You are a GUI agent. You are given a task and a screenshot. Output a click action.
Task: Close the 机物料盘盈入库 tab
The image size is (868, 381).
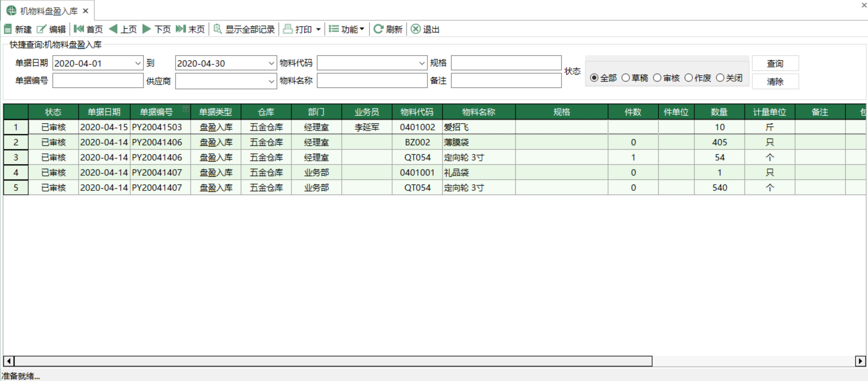click(x=86, y=11)
